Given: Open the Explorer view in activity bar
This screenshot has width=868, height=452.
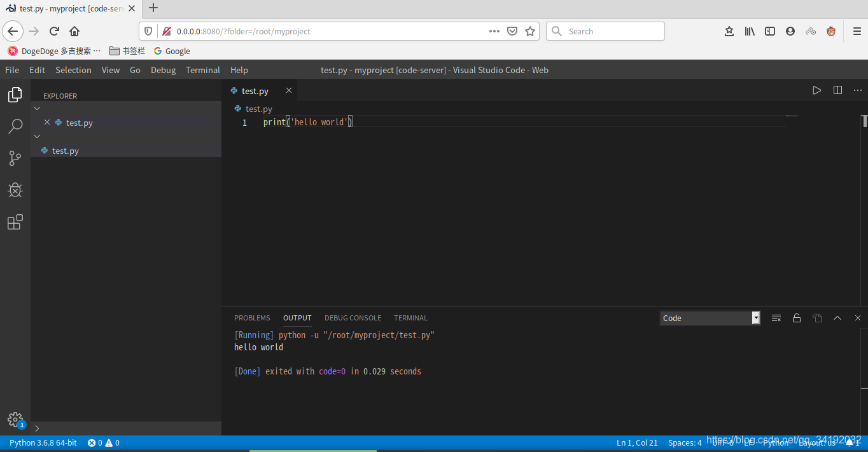Looking at the screenshot, I should point(15,95).
